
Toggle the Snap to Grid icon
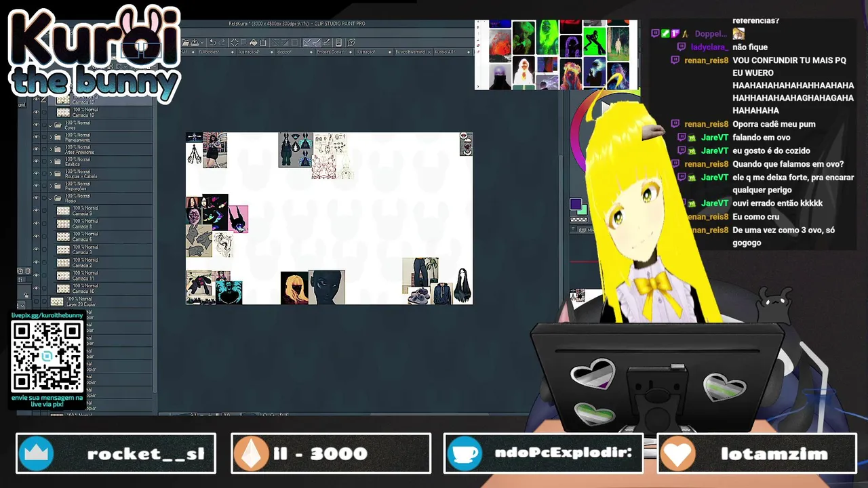coord(326,43)
